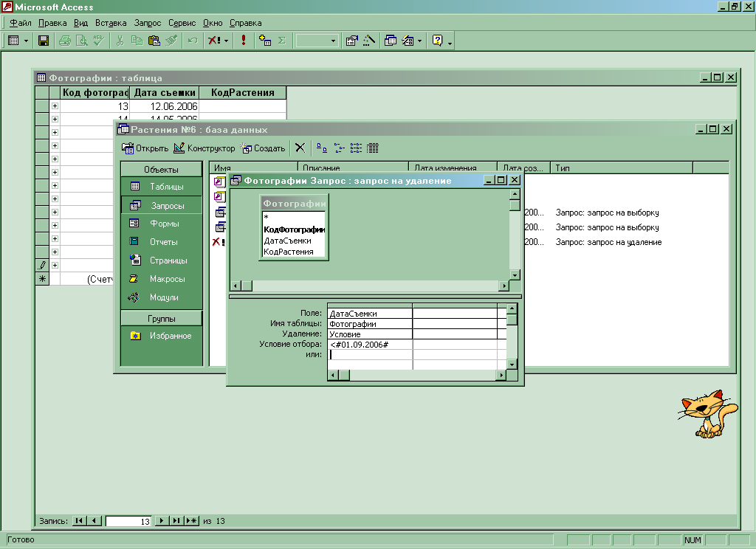Screen dimensions: 756x549
Task: Select Таблицы in objects pane
Action: [162, 187]
